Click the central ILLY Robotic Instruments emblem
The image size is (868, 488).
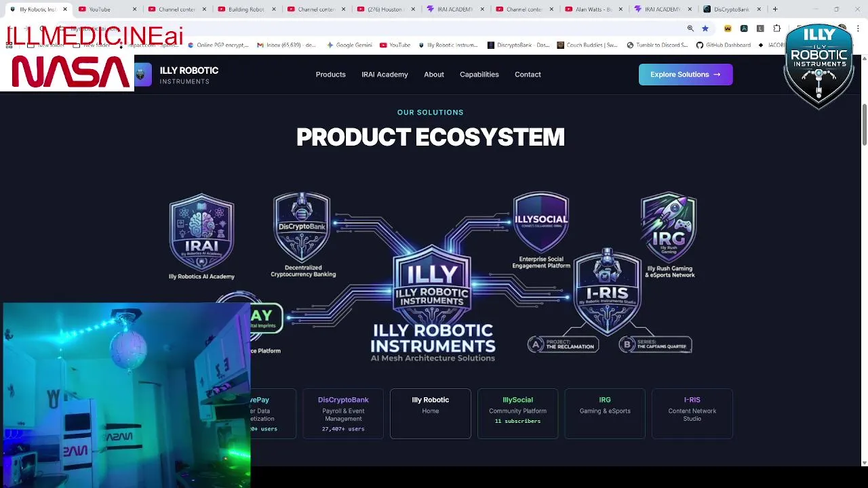432,286
